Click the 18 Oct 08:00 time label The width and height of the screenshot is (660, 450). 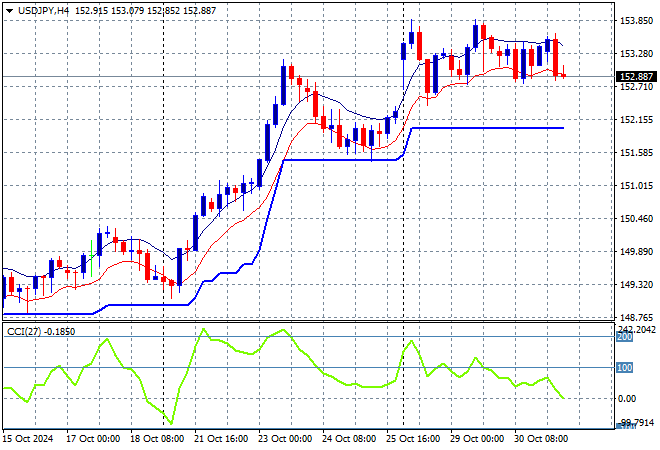[x=157, y=439]
